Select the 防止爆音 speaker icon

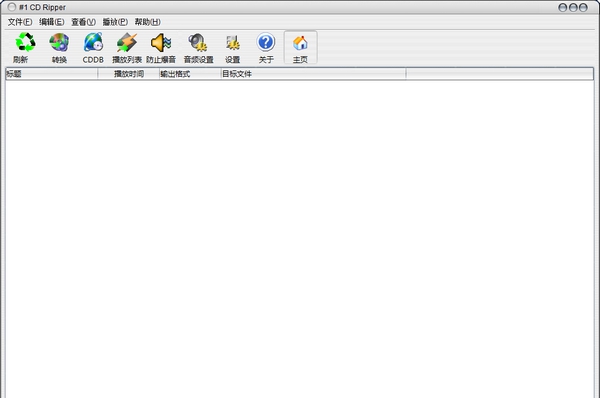161,42
